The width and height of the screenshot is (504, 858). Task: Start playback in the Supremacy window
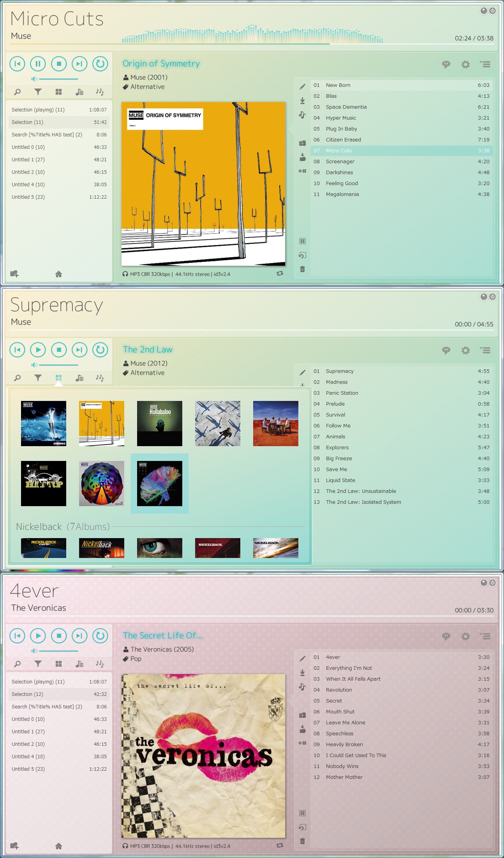pyautogui.click(x=38, y=350)
